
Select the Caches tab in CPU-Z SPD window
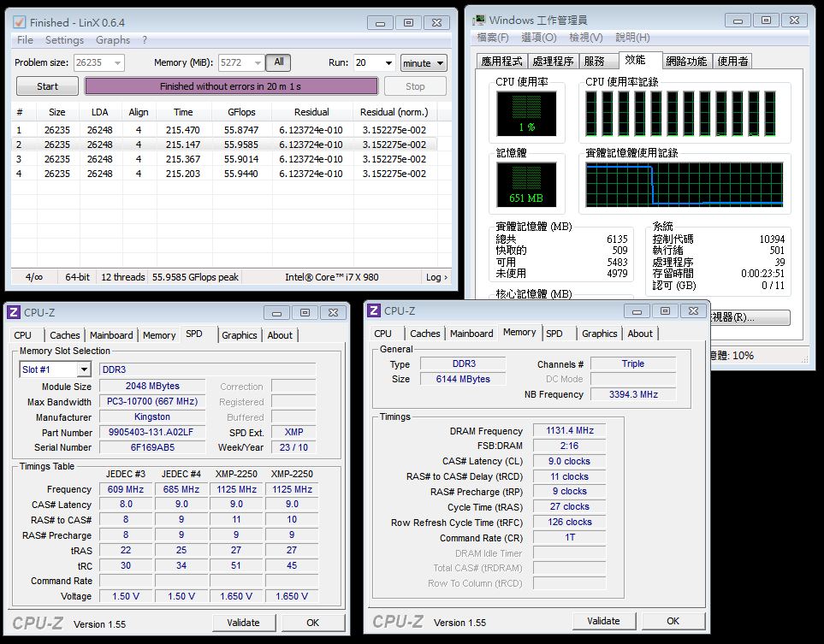65,335
